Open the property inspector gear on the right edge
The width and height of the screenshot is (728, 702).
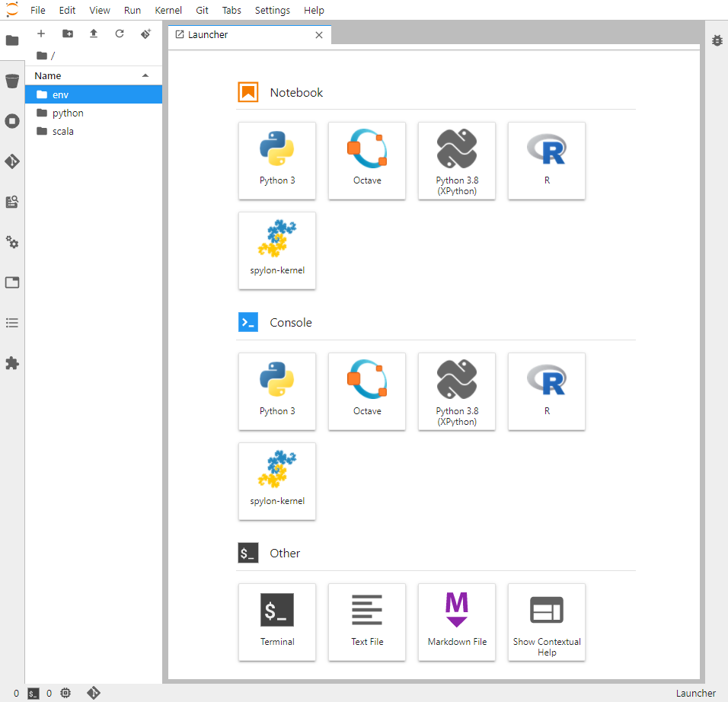(717, 40)
